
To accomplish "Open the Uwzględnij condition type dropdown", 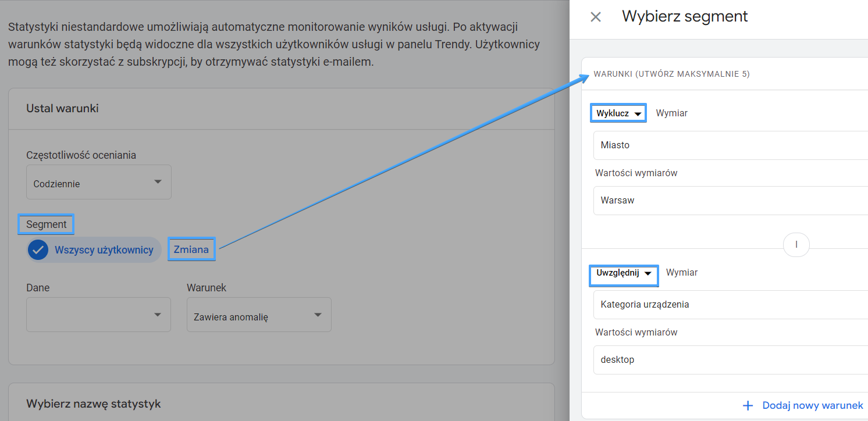I will (624, 273).
